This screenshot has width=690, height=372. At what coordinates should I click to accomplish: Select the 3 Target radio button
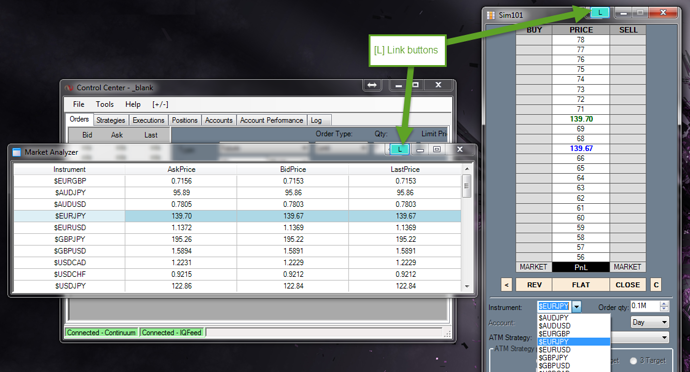click(633, 361)
